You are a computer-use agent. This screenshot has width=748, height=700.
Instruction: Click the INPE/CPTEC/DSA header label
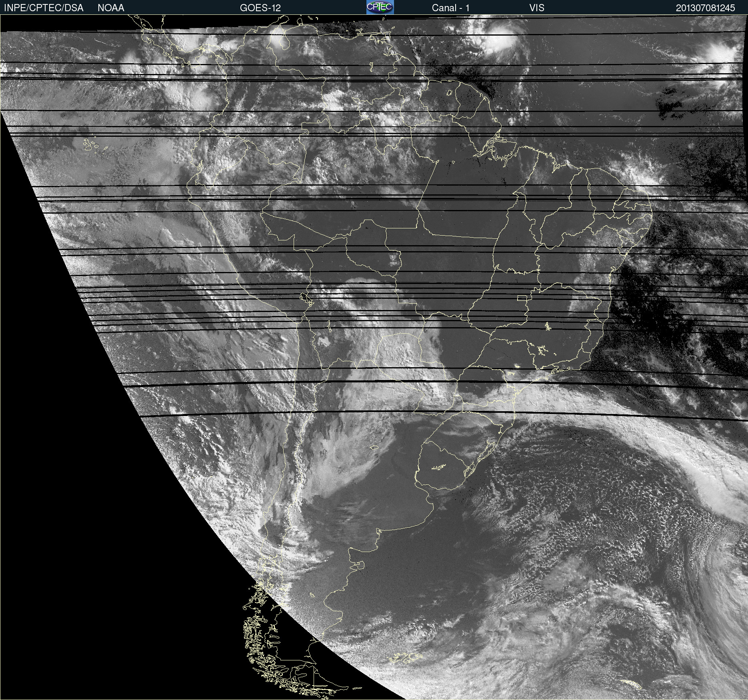pyautogui.click(x=44, y=8)
